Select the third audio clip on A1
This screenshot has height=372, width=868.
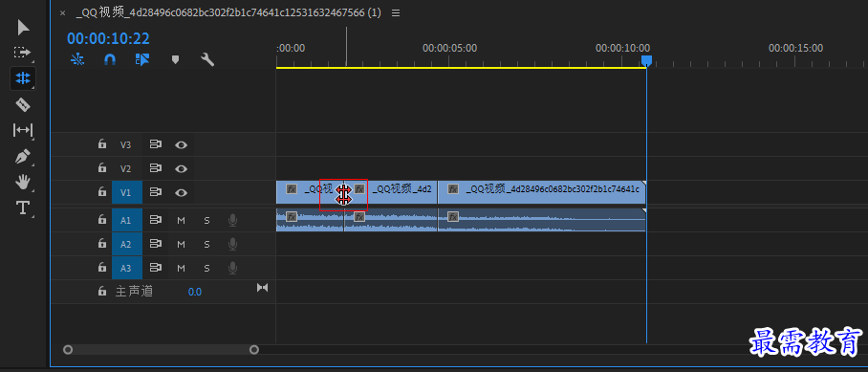click(x=542, y=220)
